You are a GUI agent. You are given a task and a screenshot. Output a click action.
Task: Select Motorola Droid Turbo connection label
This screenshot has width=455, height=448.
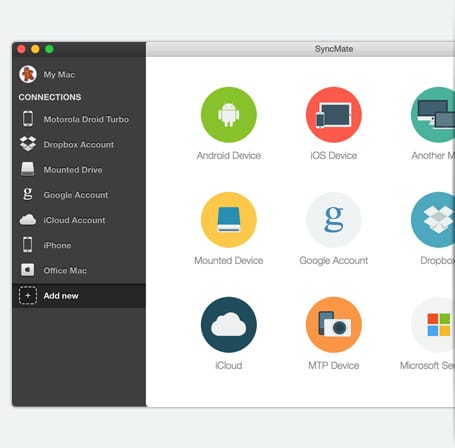tap(86, 119)
